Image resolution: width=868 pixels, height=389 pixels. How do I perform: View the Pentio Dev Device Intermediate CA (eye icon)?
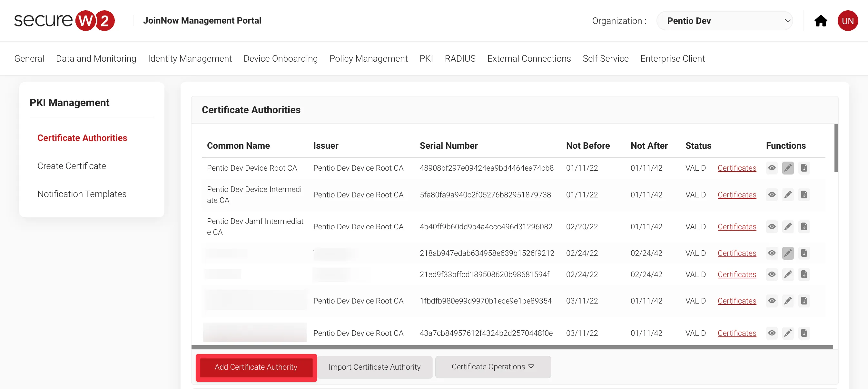click(772, 194)
